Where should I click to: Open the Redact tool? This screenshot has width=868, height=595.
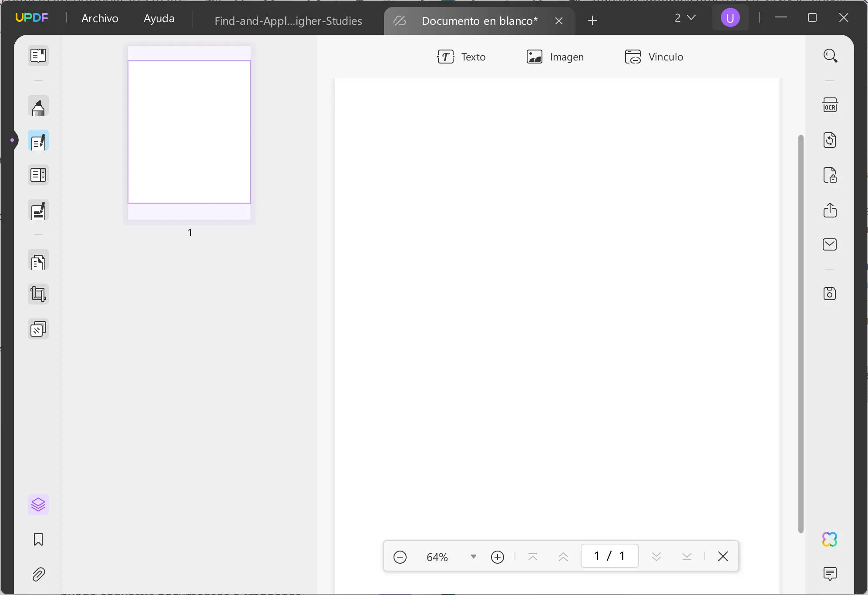[x=38, y=211]
